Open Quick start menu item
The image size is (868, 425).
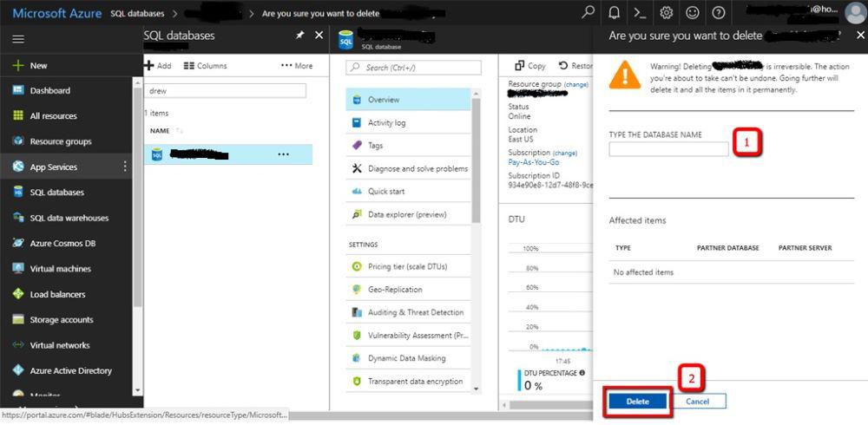pos(408,192)
